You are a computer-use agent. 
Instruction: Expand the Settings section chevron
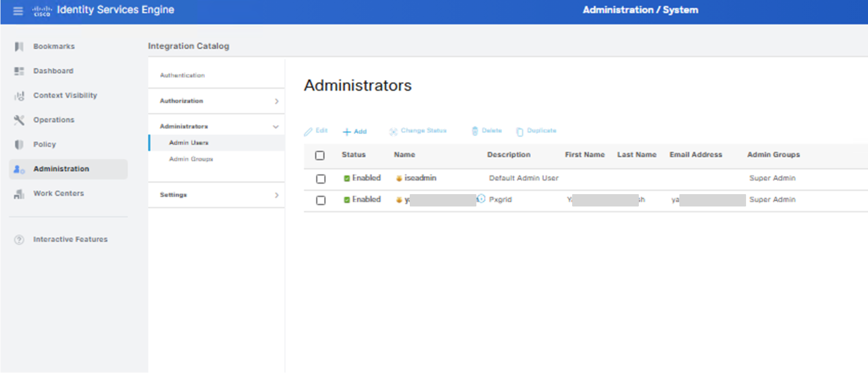pos(276,195)
